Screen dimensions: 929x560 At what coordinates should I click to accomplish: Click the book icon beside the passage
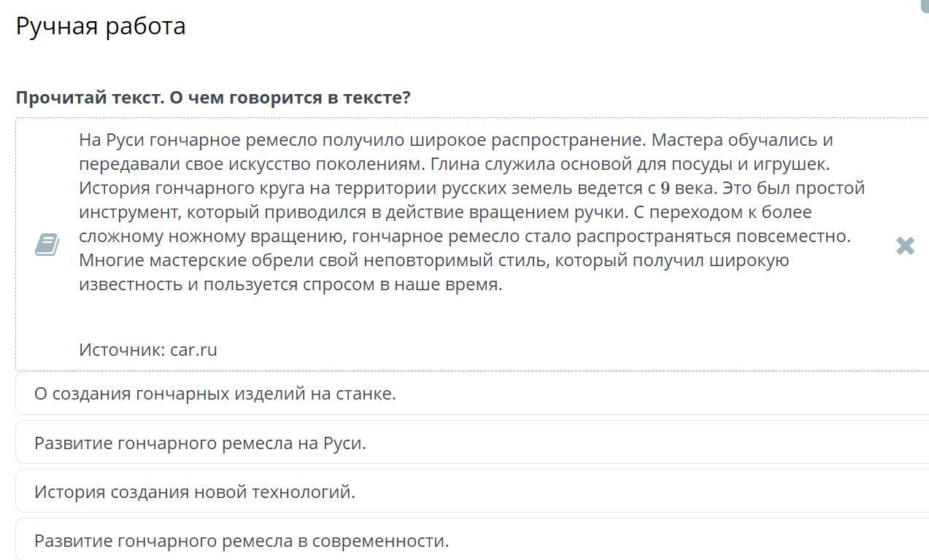point(47,244)
